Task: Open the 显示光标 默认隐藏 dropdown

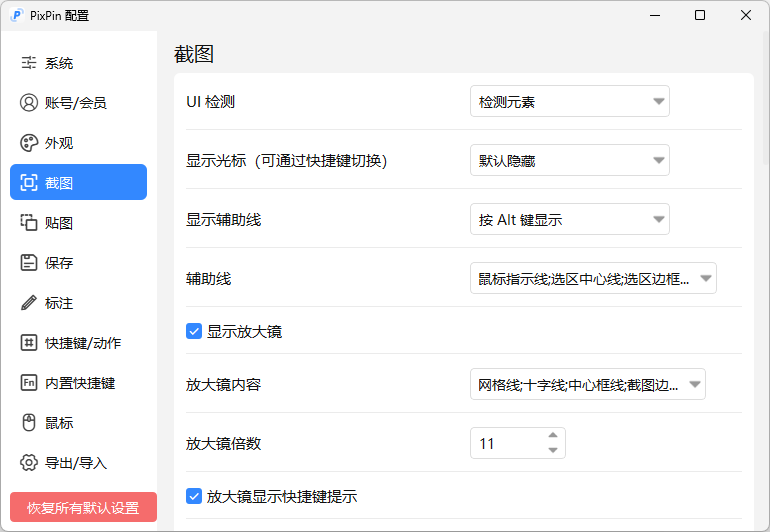Action: [569, 161]
